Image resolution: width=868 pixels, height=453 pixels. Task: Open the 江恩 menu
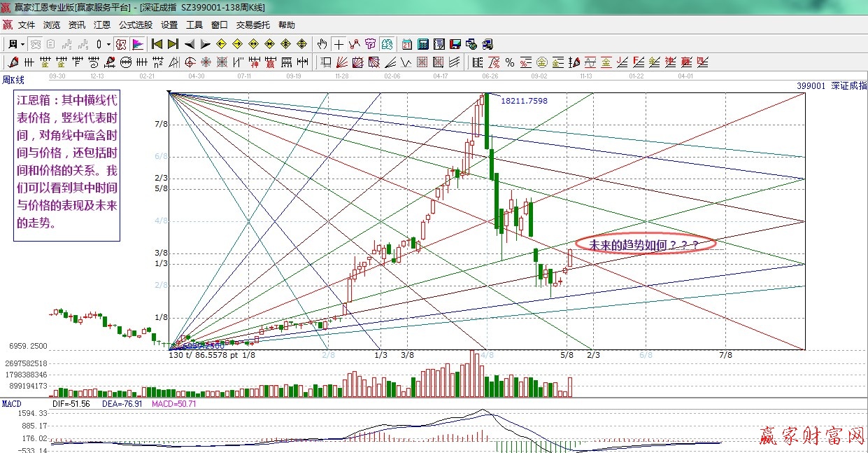coord(102,25)
